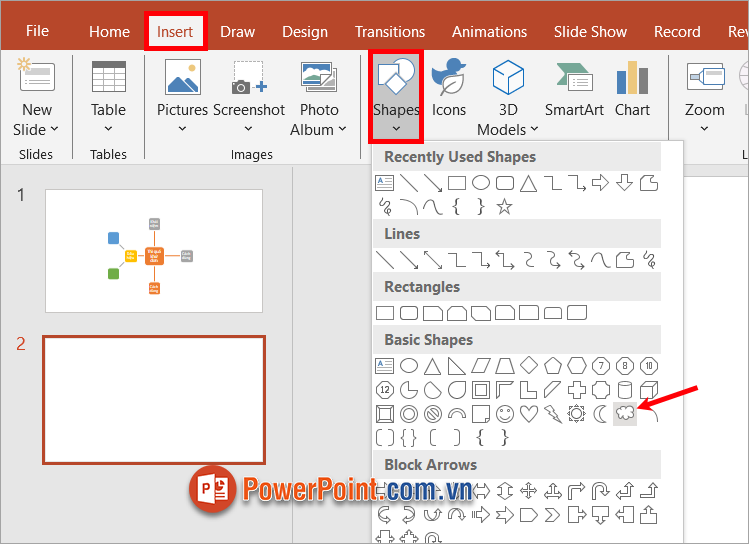Pick the Lightning Bolt shape
This screenshot has height=544, width=749.
coord(553,414)
